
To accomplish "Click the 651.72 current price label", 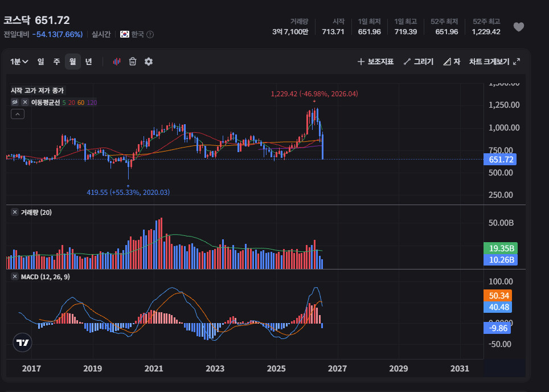I will pyautogui.click(x=500, y=160).
